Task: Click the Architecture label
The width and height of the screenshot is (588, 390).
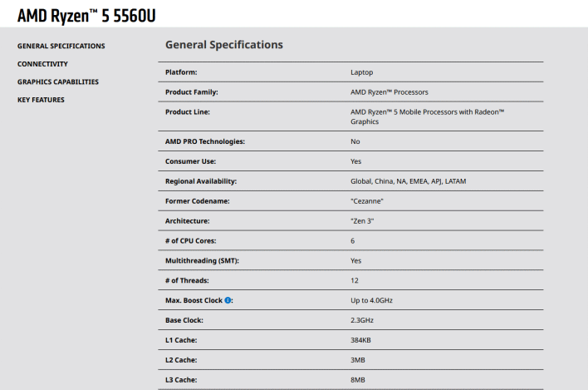Action: coord(188,221)
